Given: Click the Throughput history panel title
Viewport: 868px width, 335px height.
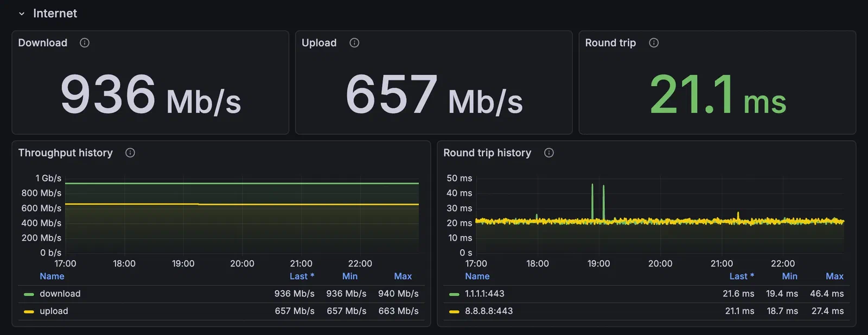Looking at the screenshot, I should click(66, 153).
